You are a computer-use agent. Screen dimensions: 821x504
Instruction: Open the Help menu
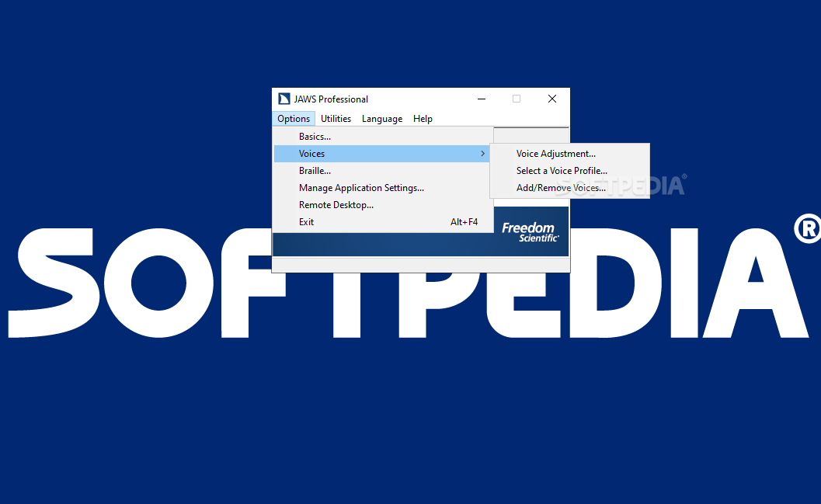pos(423,119)
